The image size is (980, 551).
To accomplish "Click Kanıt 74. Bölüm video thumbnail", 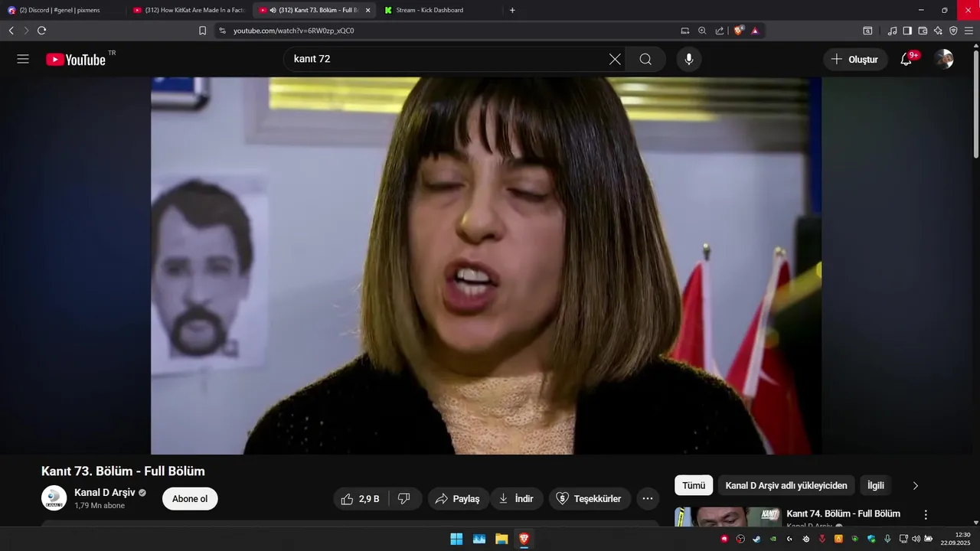I will click(x=727, y=517).
